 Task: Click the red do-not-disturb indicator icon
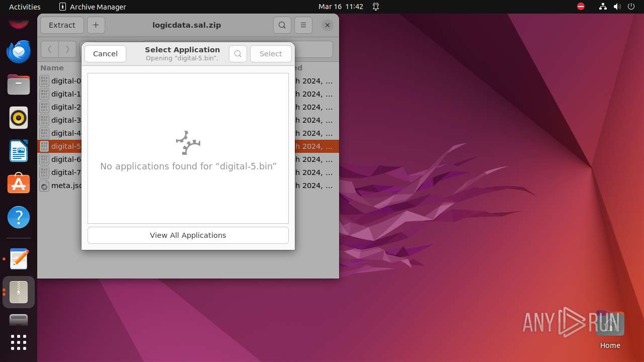[581, 7]
